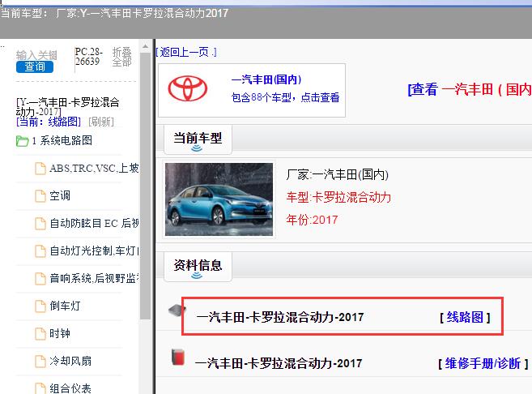The height and width of the screenshot is (394, 532).
Task: Click the [Y-一汽丰田-卡罗拉混合动力-2017] heading
Action: pos(67,107)
